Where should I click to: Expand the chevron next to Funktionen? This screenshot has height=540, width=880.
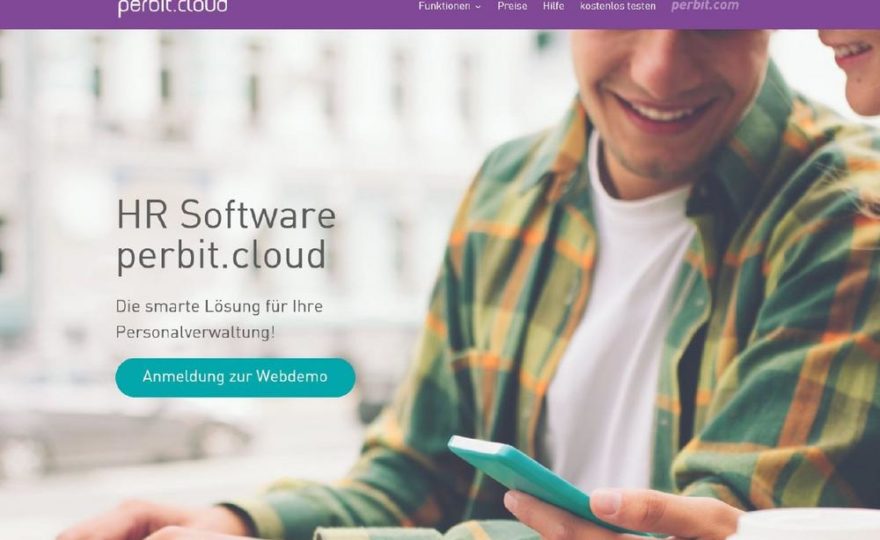point(478,7)
